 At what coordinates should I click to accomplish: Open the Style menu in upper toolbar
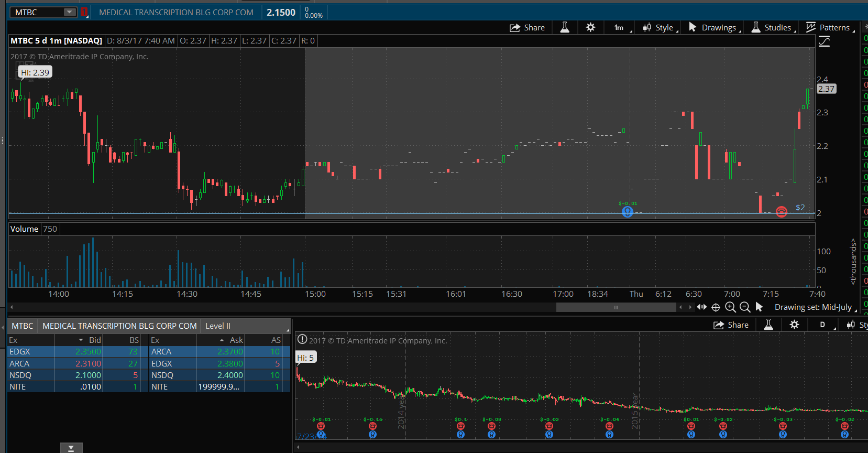coord(660,28)
